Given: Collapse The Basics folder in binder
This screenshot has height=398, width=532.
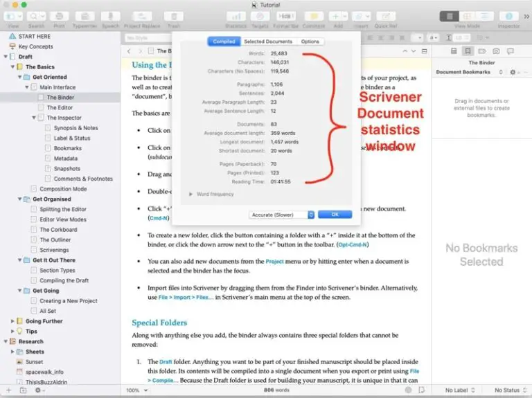Looking at the screenshot, I should coord(12,66).
